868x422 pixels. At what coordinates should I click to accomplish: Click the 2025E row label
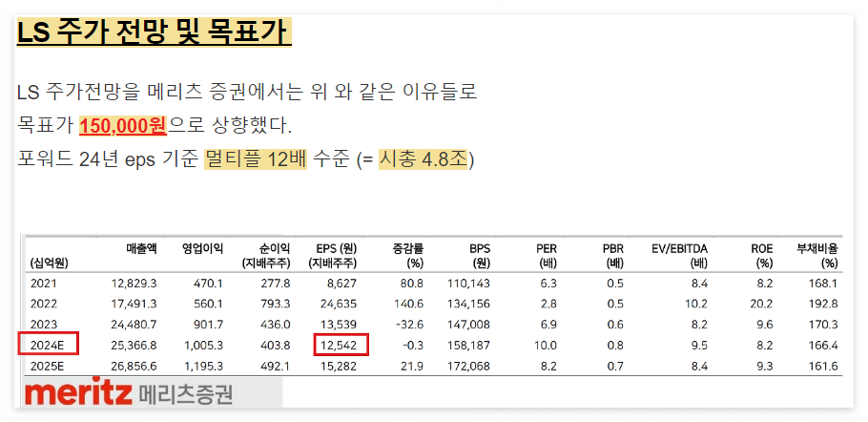48,367
